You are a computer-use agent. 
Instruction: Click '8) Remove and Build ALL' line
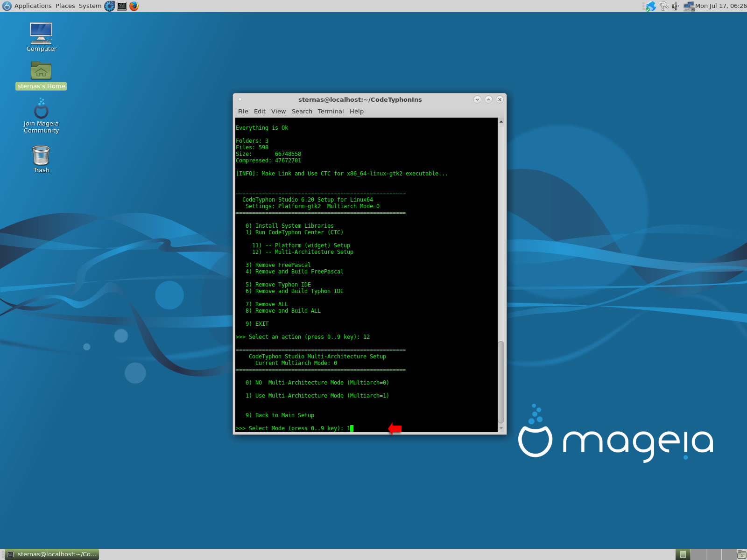pyautogui.click(x=283, y=311)
